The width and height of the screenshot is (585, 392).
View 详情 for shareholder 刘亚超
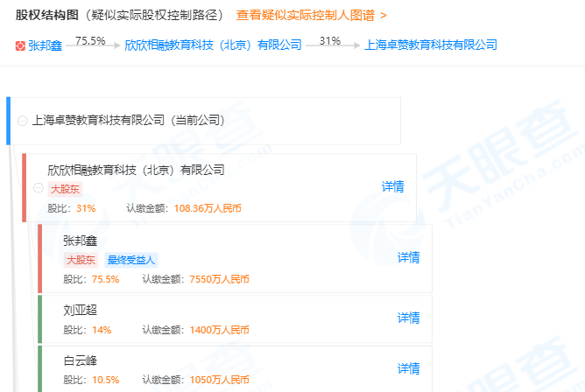click(408, 318)
